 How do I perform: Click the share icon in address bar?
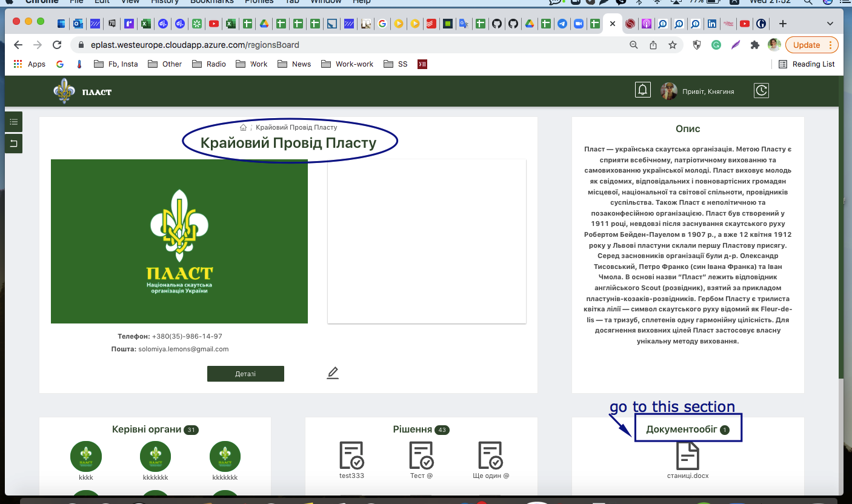click(x=653, y=45)
